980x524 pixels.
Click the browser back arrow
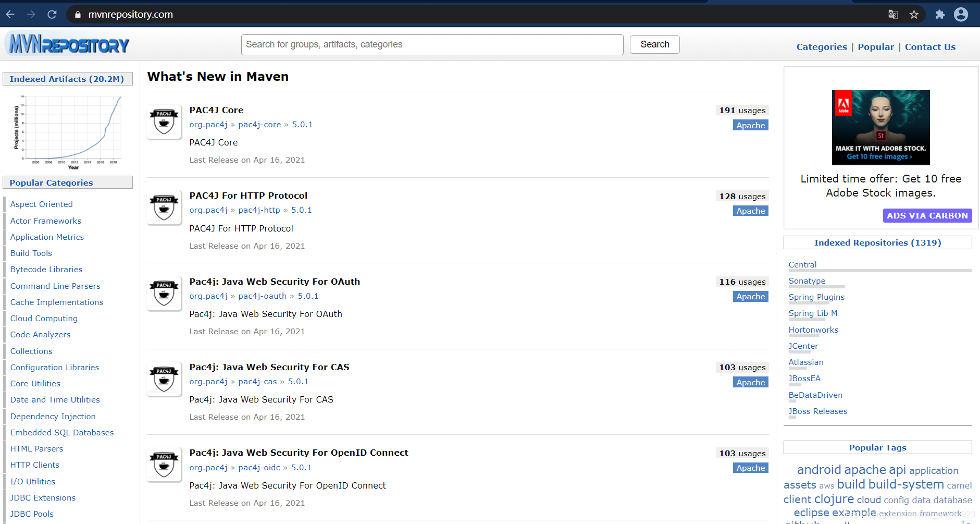point(10,15)
